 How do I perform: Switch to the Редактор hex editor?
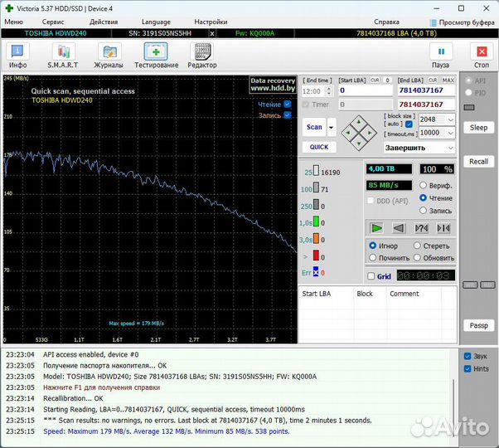coord(202,55)
